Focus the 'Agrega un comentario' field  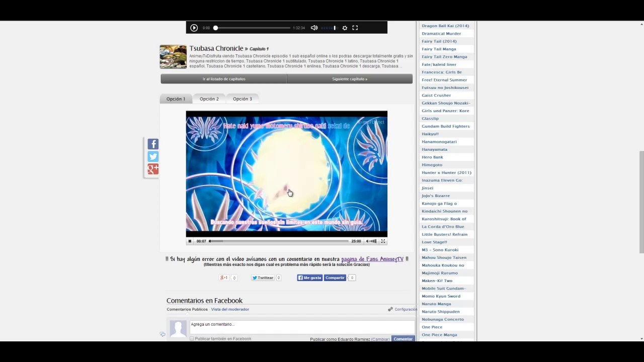point(302,327)
